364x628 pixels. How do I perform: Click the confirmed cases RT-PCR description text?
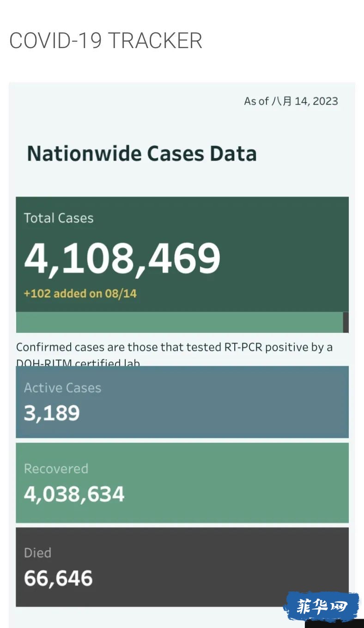tap(175, 354)
